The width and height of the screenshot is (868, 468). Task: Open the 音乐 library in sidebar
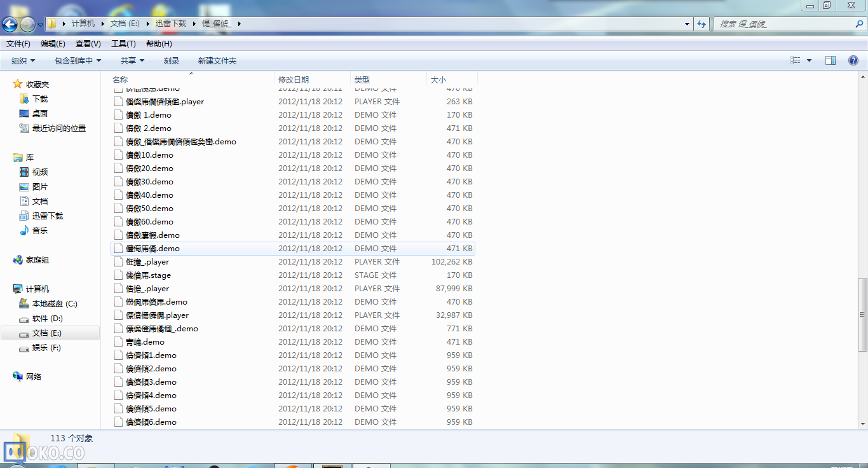coord(39,231)
